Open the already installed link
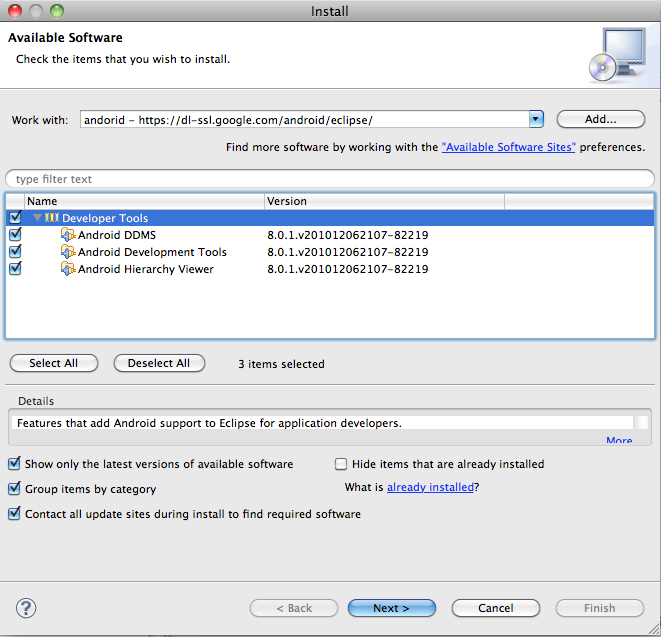This screenshot has width=661, height=637. click(x=430, y=487)
